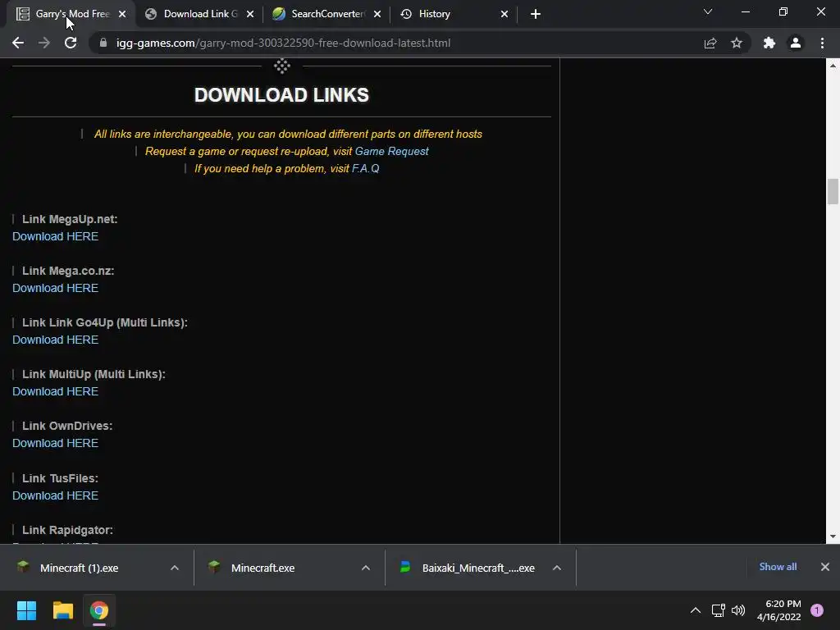Share this page from address bar
Screen dimensions: 840x630
710,43
